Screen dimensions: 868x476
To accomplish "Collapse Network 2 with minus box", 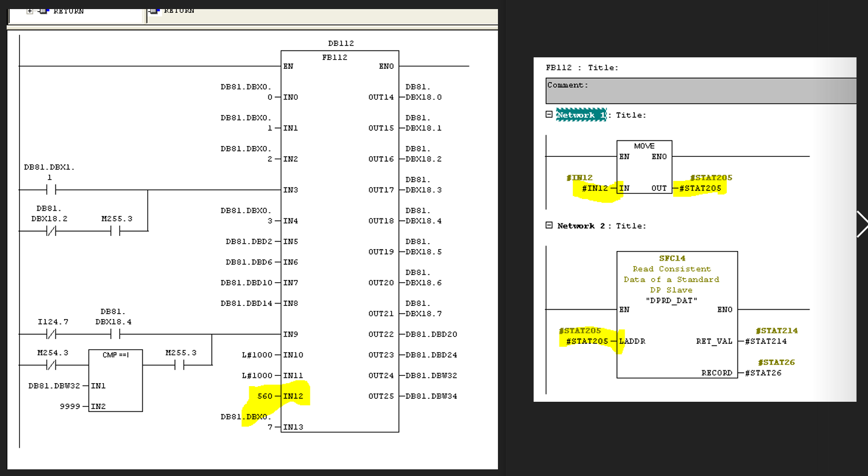I will pos(549,225).
